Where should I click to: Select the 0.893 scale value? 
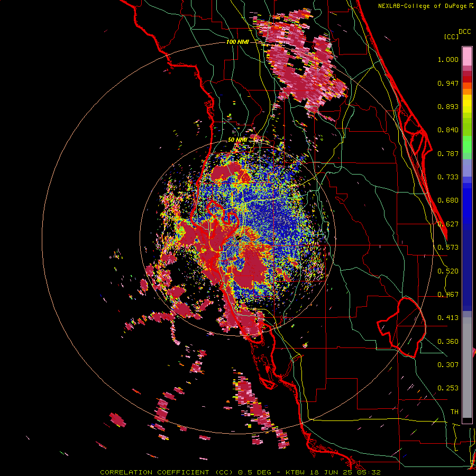448,106
